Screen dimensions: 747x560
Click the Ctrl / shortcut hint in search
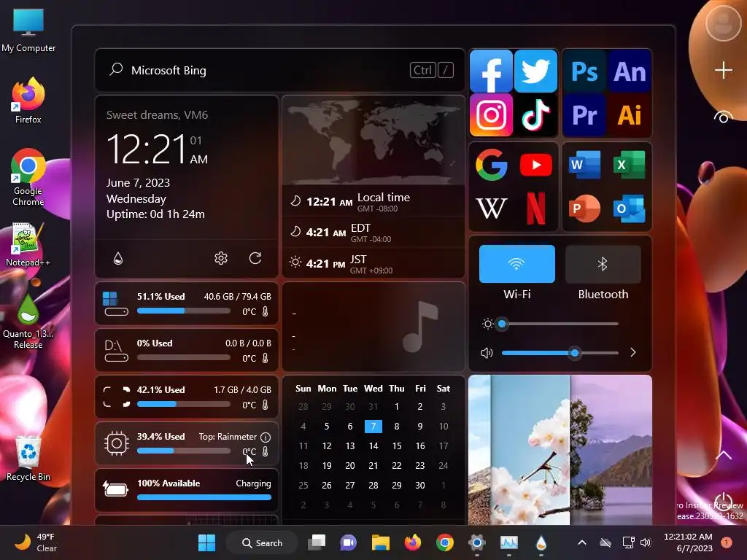point(432,71)
